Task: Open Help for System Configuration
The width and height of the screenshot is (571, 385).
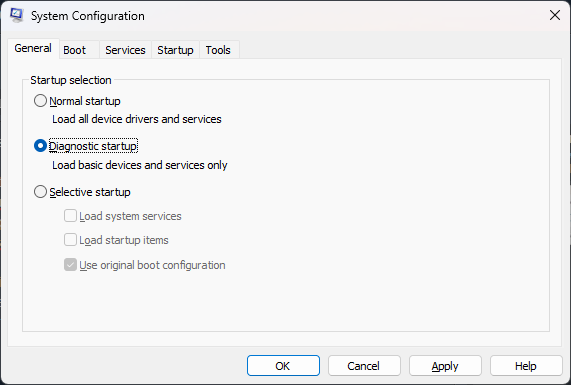Action: click(x=526, y=366)
